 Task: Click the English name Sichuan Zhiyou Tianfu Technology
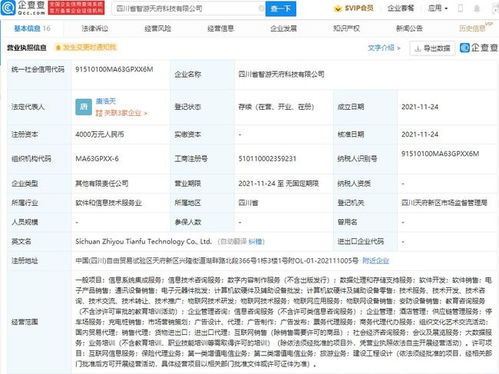click(x=144, y=241)
